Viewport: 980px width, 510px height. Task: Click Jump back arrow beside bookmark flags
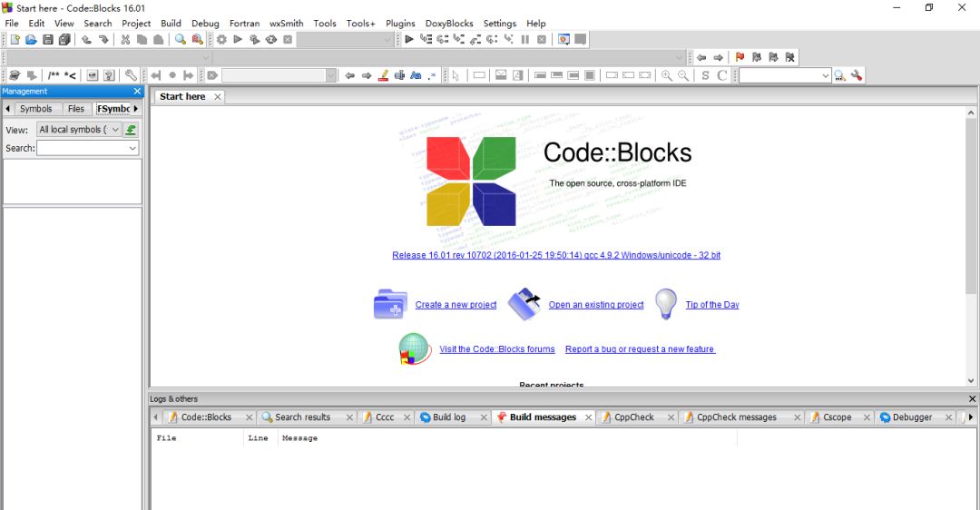pyautogui.click(x=701, y=57)
